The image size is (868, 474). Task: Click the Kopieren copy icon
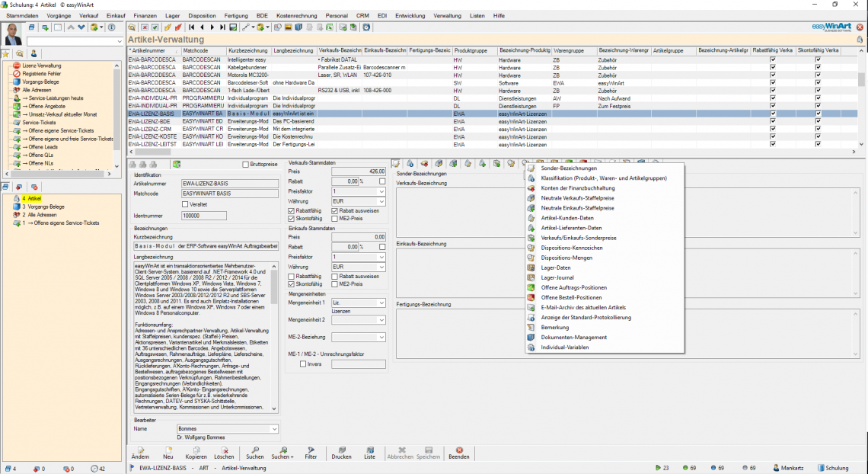click(196, 453)
